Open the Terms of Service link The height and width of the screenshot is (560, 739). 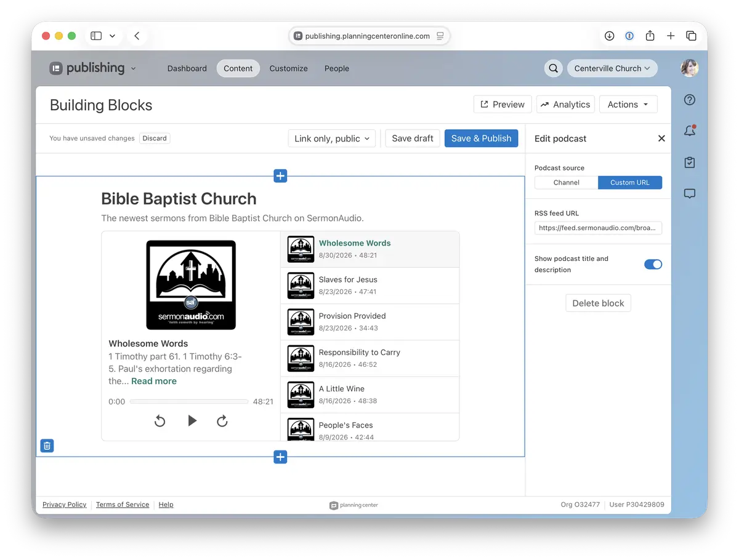(123, 505)
